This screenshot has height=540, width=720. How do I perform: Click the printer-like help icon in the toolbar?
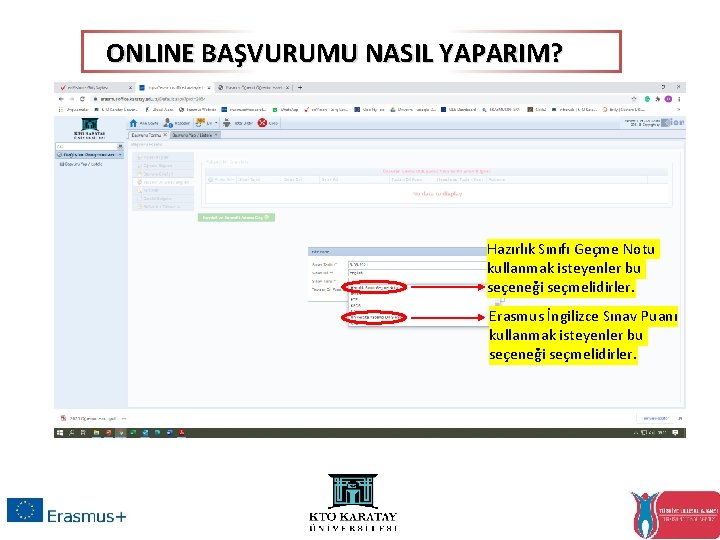pos(226,123)
